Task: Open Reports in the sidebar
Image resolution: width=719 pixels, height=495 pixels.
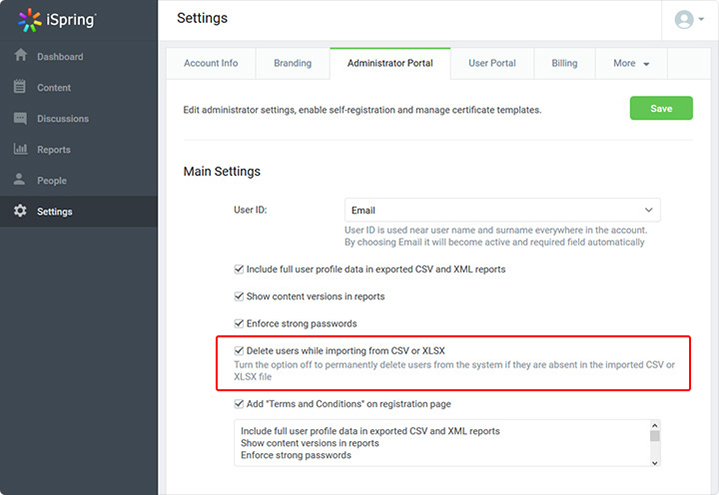Action: pyautogui.click(x=78, y=150)
